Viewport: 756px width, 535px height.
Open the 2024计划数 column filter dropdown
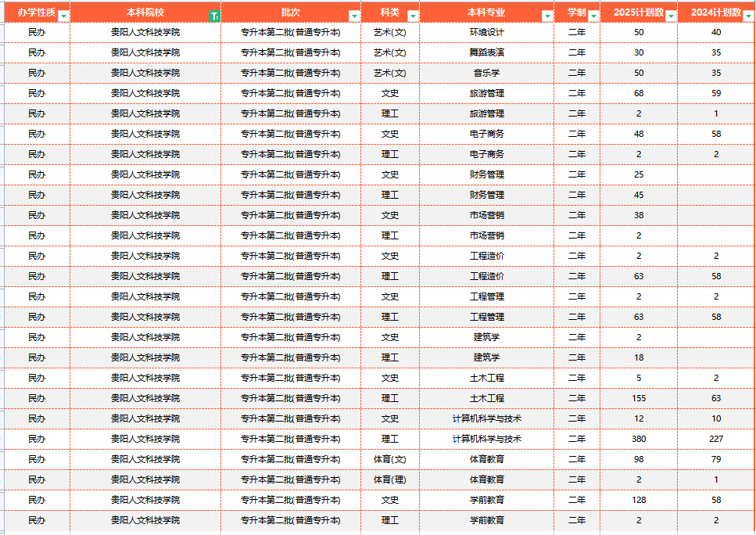748,16
